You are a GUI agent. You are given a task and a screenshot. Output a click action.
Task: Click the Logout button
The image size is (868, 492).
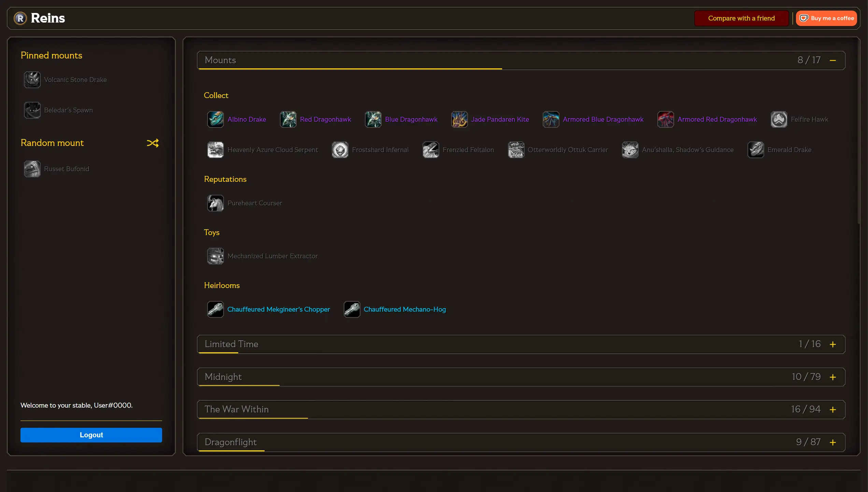[x=91, y=435]
